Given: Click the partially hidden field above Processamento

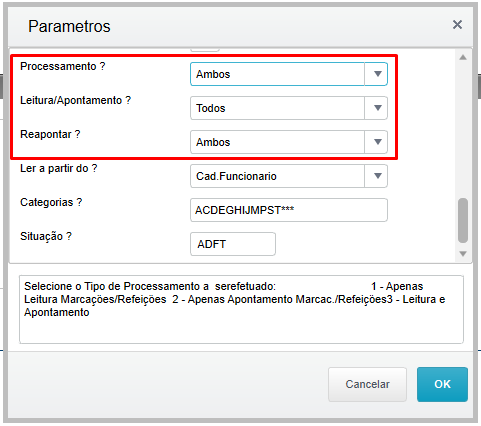Looking at the screenshot, I should 205,50.
